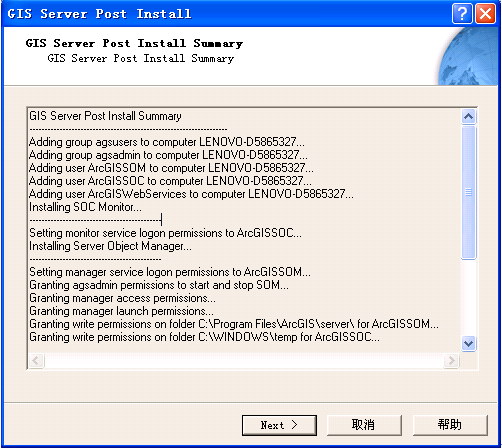Click line about Program Files\ArcGIS\server folder
This screenshot has width=502, height=448.
[x=234, y=324]
